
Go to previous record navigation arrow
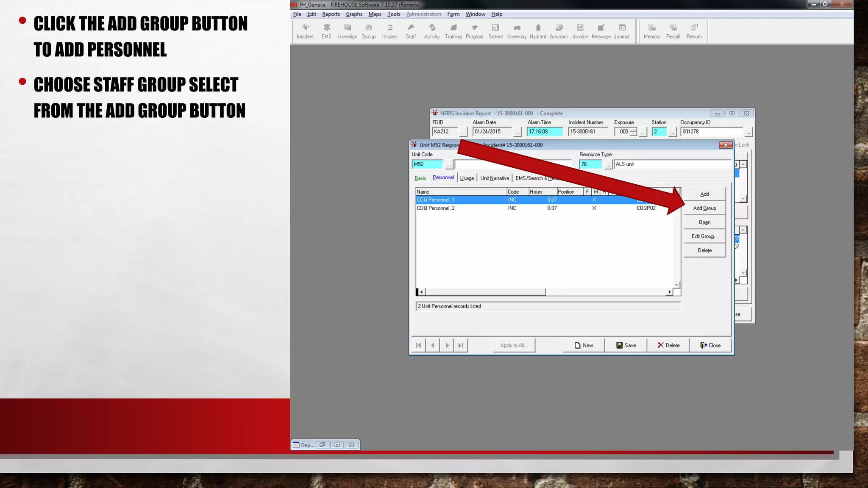pyautogui.click(x=432, y=345)
